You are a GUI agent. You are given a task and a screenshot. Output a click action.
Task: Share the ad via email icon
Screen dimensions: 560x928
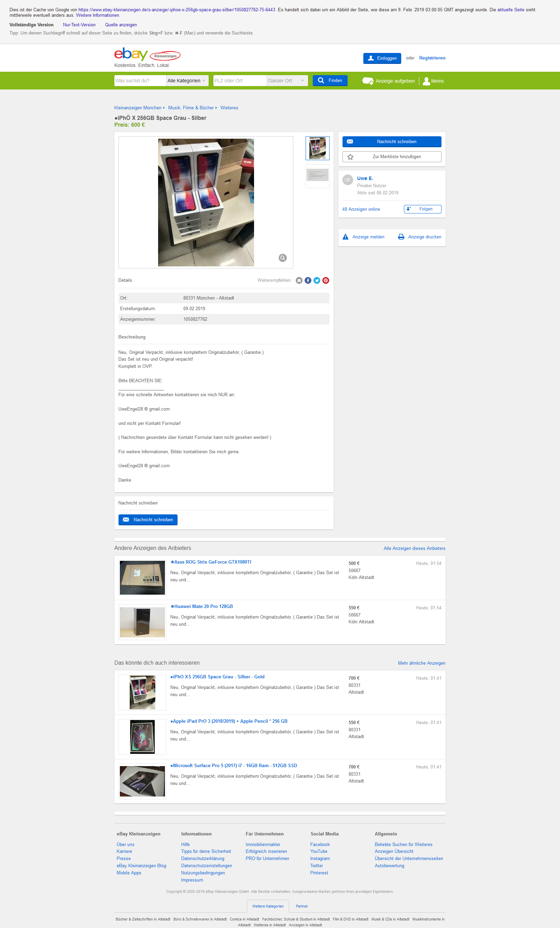click(x=299, y=280)
